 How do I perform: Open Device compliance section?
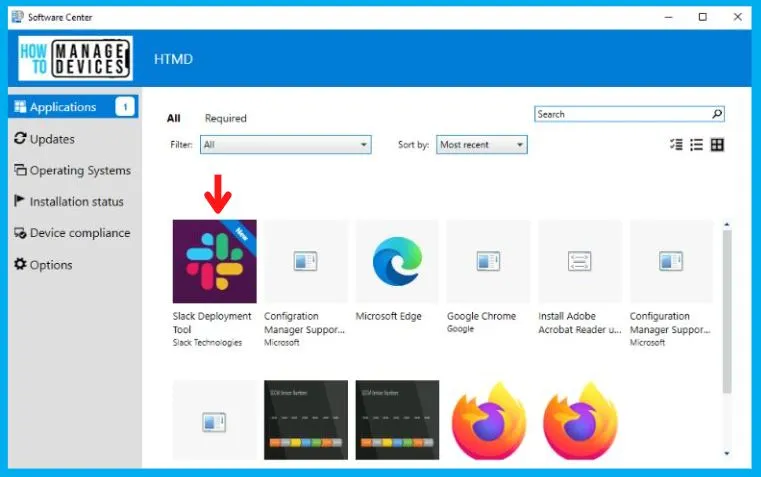72,233
